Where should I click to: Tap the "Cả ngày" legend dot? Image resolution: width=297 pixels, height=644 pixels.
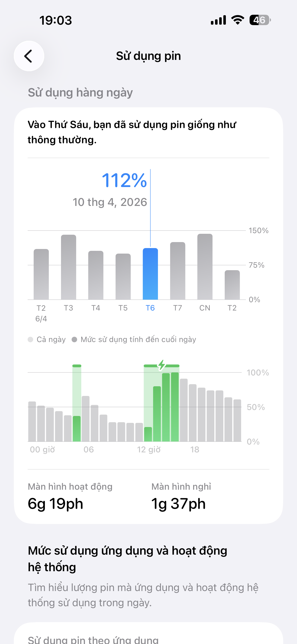point(30,340)
